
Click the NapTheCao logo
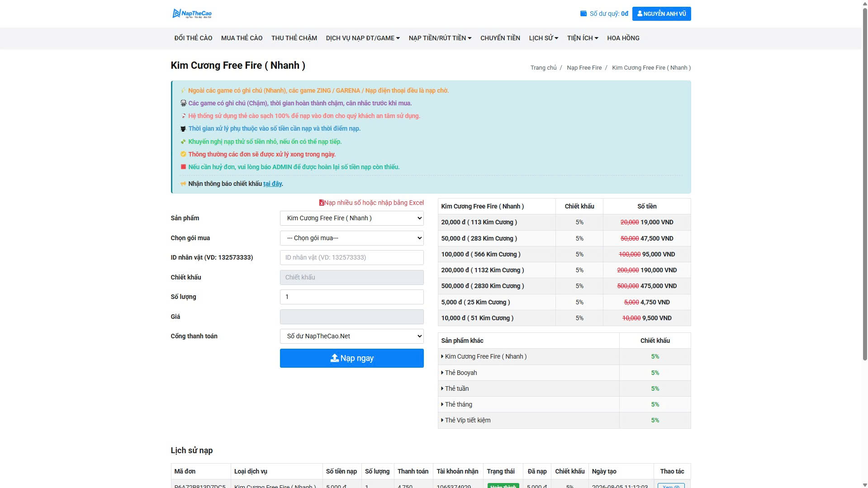click(x=192, y=14)
